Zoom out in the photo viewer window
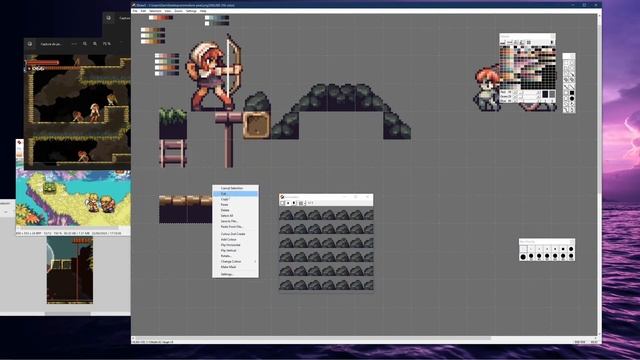640x360 pixels. pyautogui.click(x=85, y=44)
